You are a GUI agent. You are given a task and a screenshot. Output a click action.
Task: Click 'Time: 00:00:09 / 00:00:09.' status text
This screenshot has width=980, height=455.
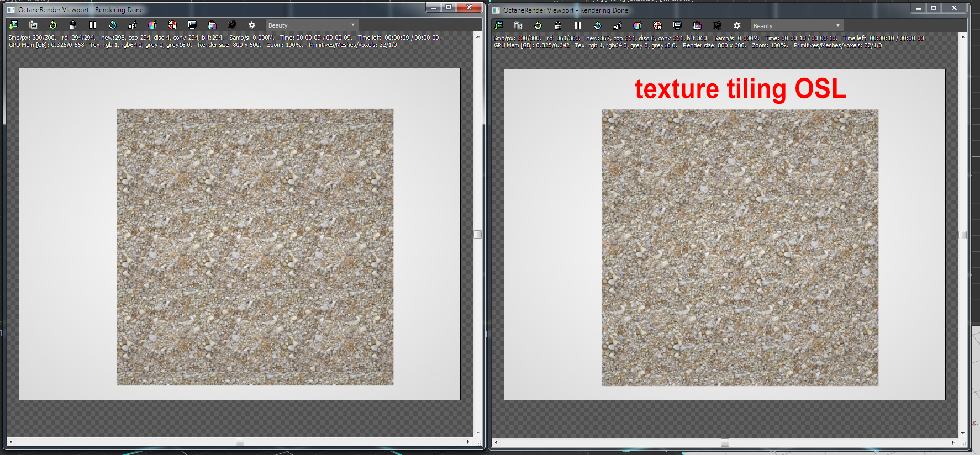(x=316, y=38)
